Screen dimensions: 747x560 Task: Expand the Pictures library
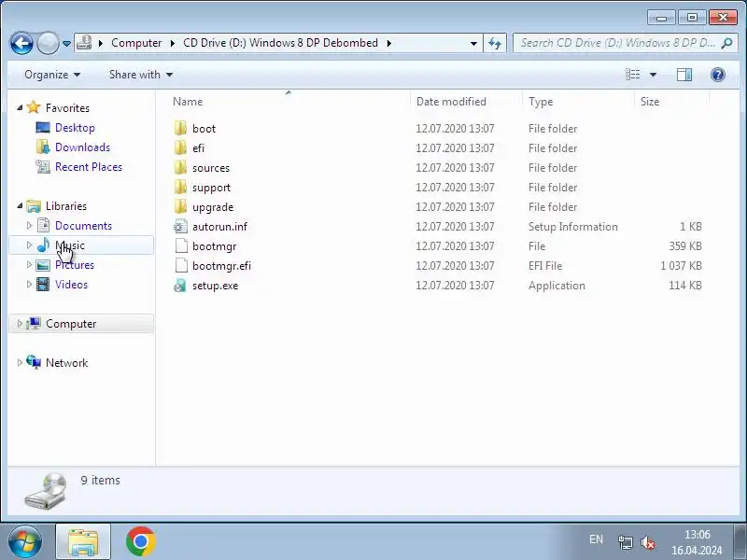pos(29,264)
